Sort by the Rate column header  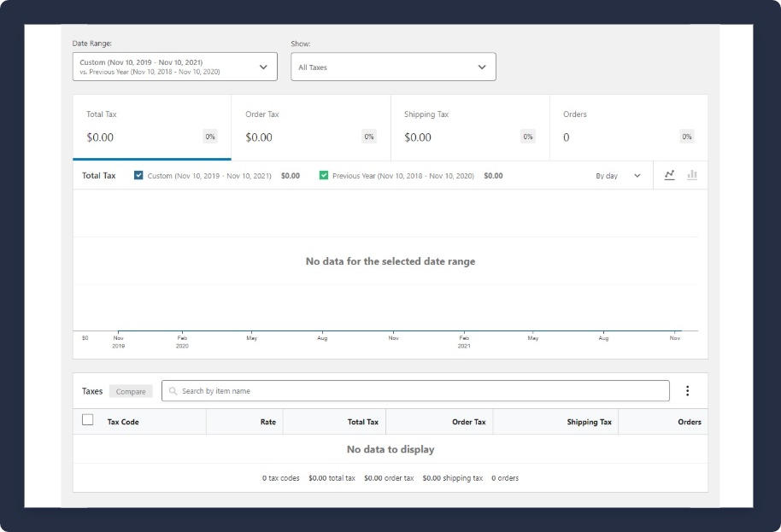point(267,422)
